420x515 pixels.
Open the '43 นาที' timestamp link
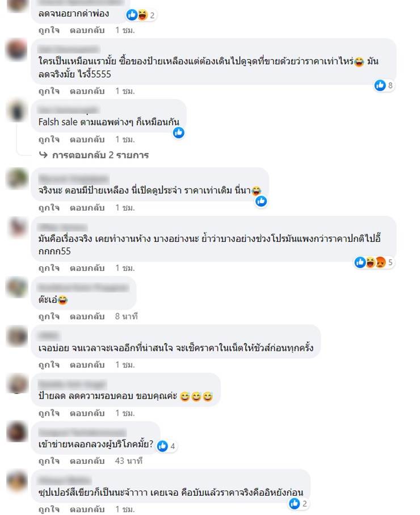128,461
